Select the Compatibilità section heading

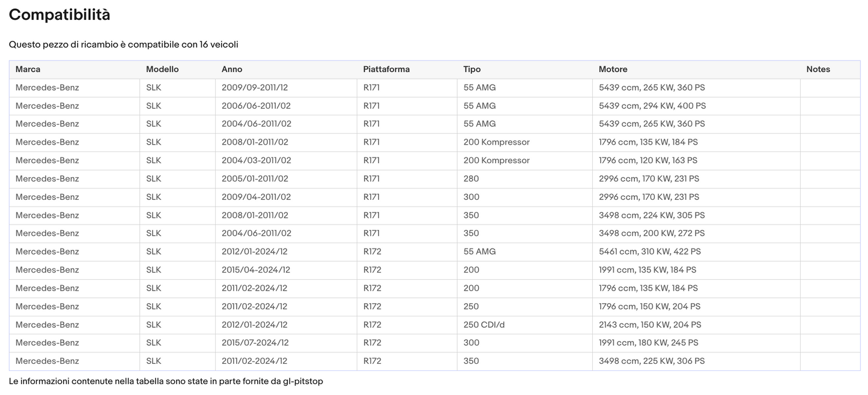(59, 15)
